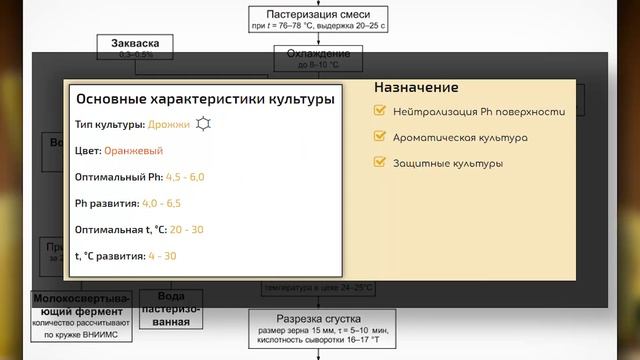Click the Оптимальный Ph label
The width and height of the screenshot is (640, 360).
click(119, 177)
